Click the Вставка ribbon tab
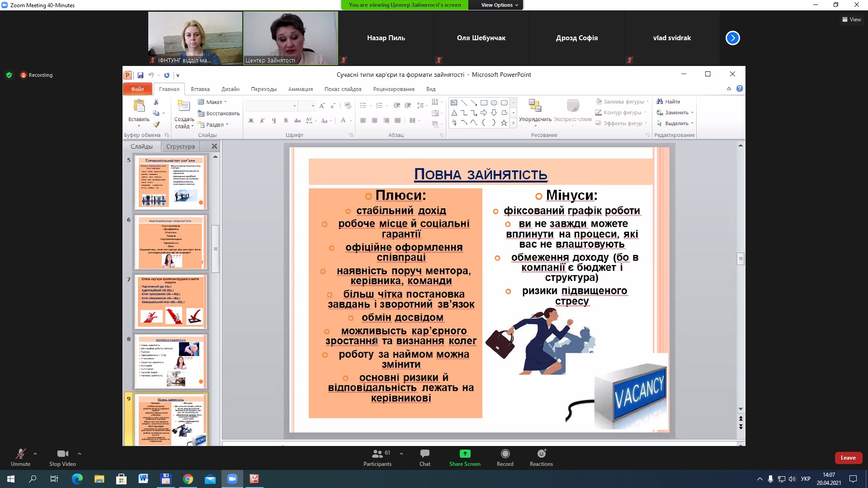The image size is (868, 488). (200, 89)
